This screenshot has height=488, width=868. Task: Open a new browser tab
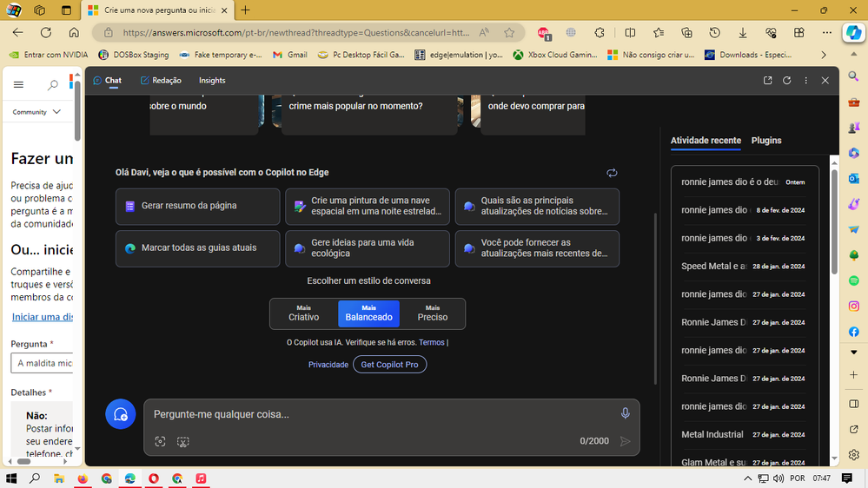tap(245, 10)
